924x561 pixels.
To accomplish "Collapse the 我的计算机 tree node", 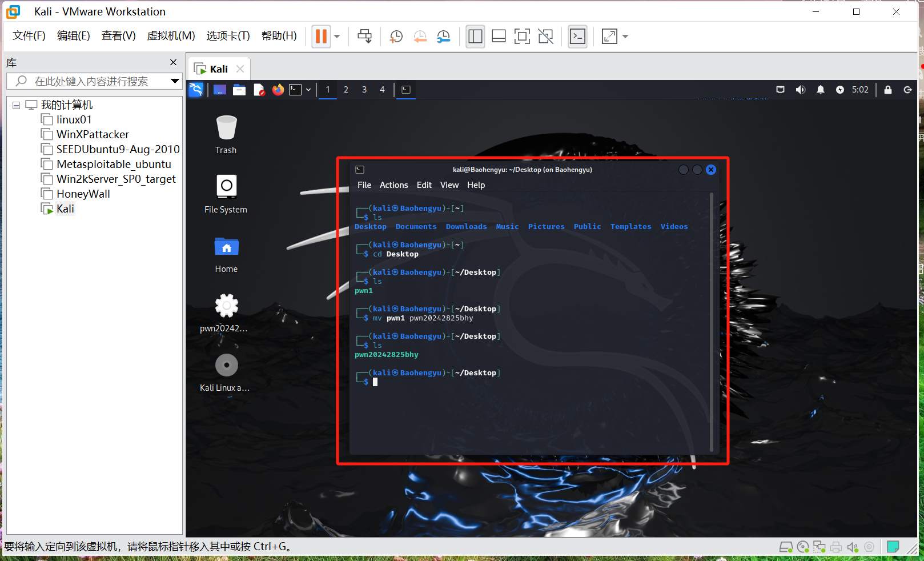I will click(16, 105).
